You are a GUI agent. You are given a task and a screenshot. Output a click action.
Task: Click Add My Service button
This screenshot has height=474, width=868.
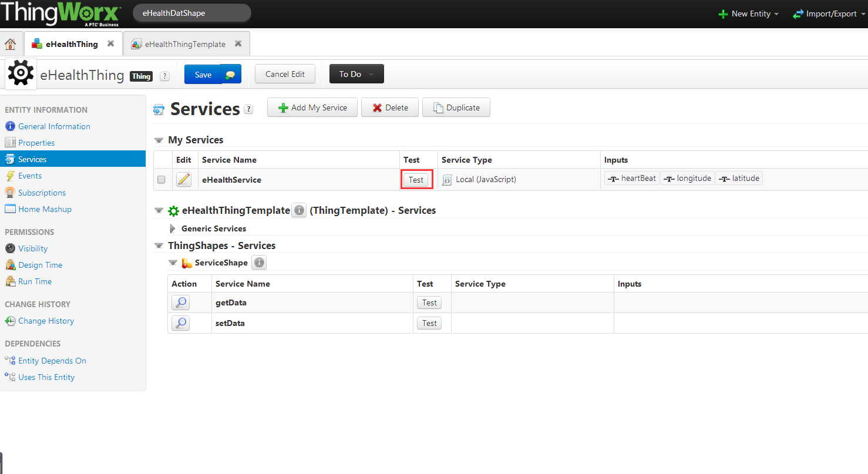click(312, 107)
